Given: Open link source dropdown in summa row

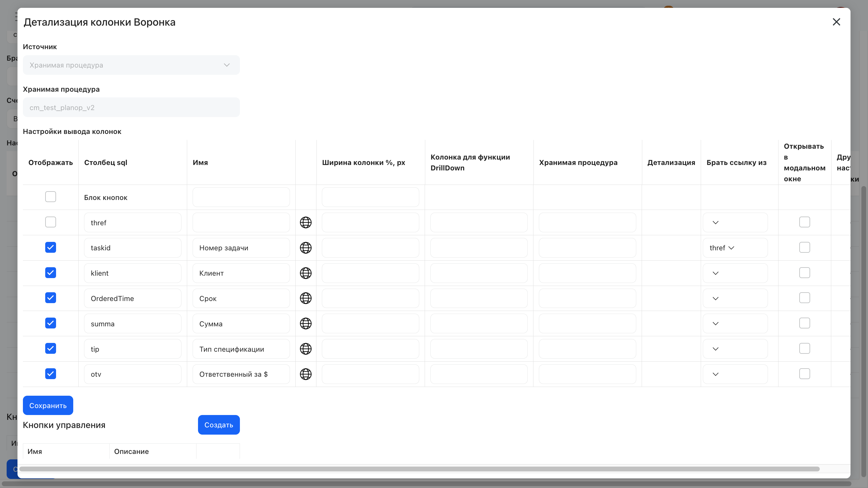Looking at the screenshot, I should tap(735, 323).
